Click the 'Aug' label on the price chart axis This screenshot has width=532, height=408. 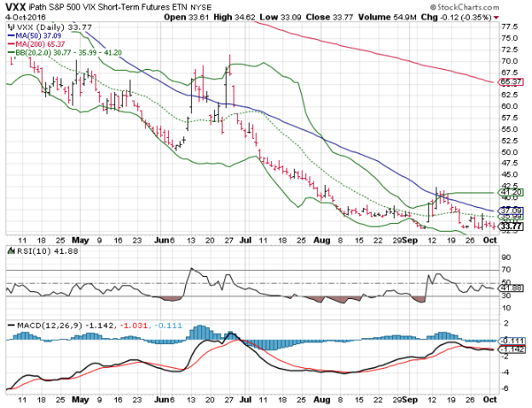(x=321, y=240)
